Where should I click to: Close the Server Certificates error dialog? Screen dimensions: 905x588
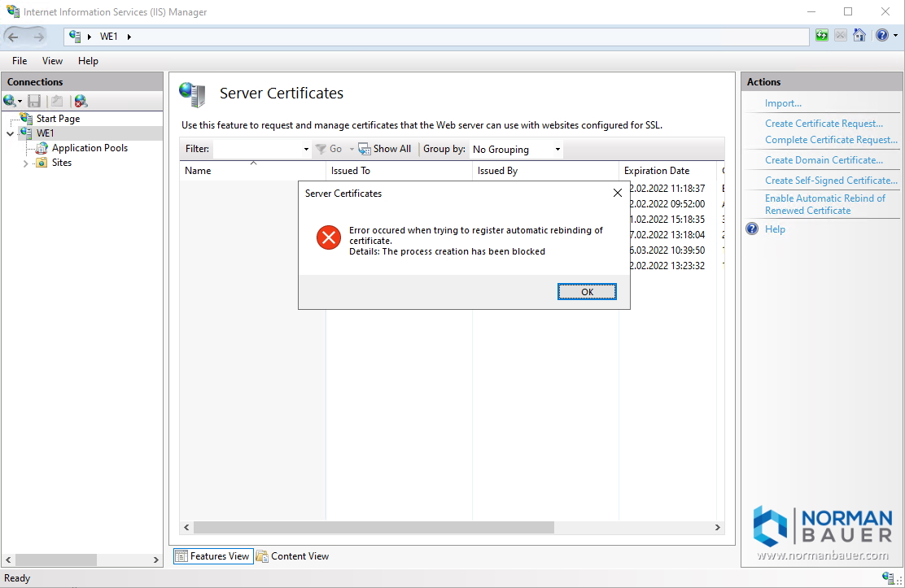618,193
